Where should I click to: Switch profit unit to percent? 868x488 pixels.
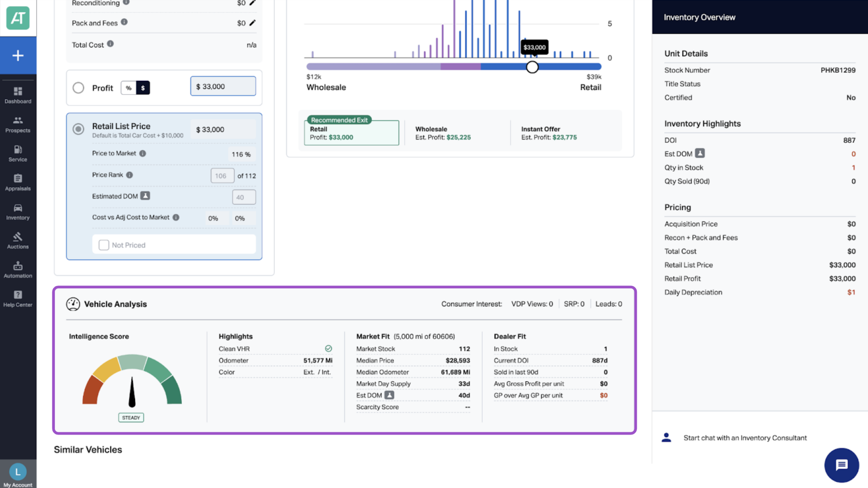click(129, 88)
